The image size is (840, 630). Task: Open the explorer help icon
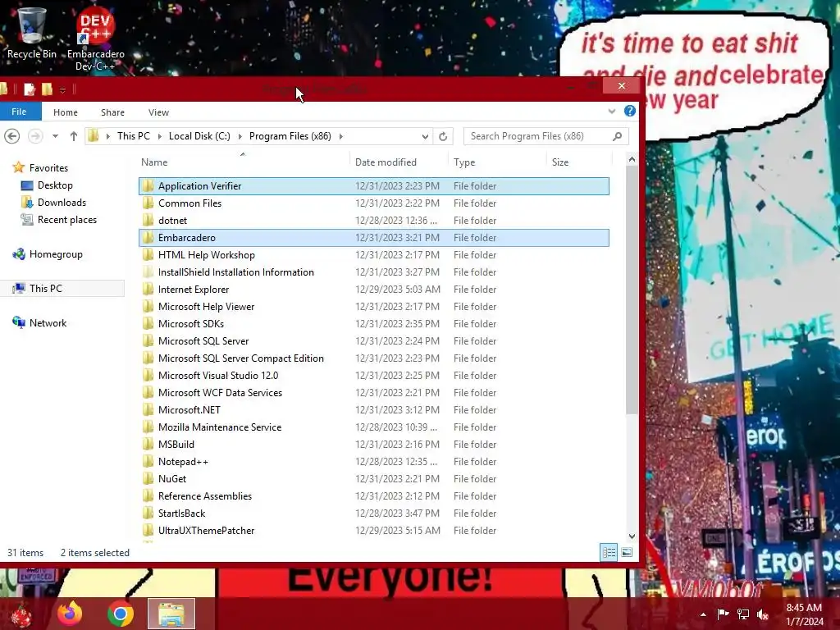[629, 112]
